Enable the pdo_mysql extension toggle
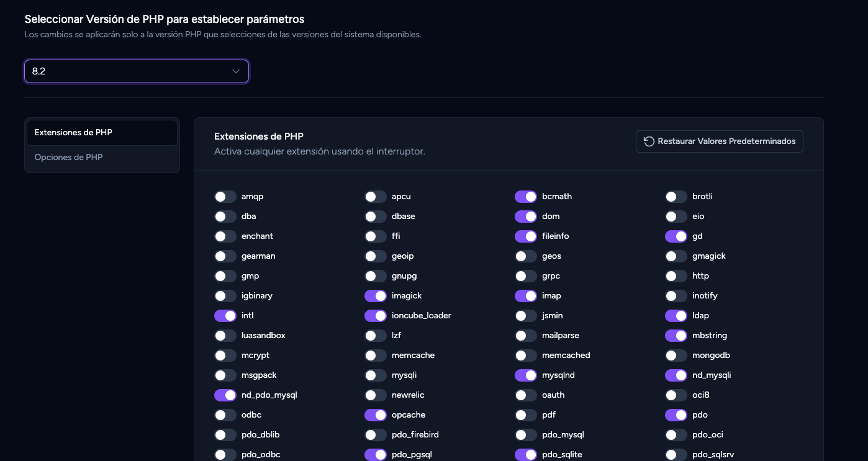The image size is (868, 461). (x=526, y=435)
